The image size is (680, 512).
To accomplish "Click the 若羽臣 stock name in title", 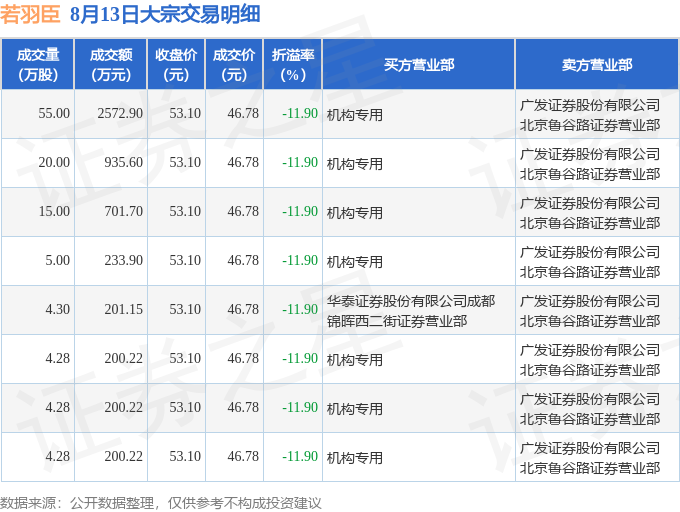I will pyautogui.click(x=30, y=14).
